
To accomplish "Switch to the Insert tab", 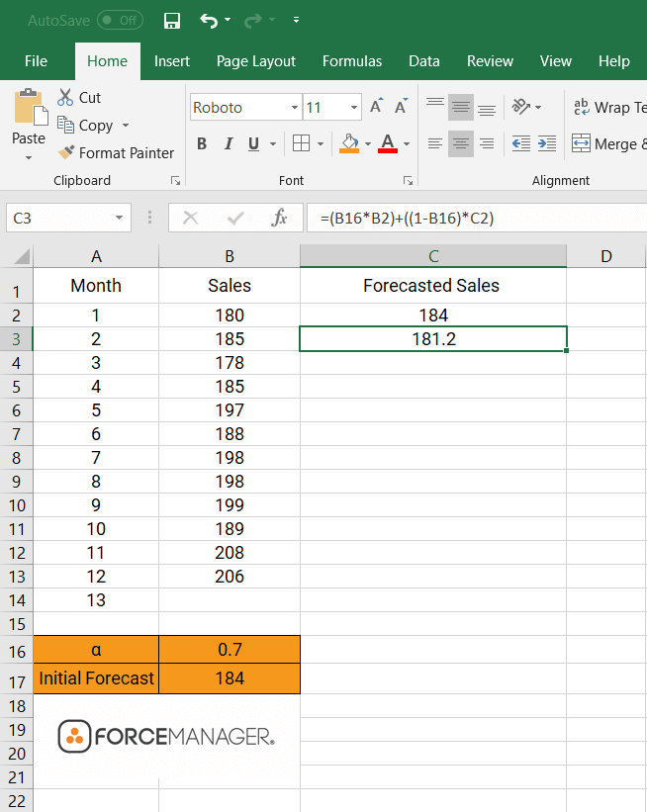I will (x=172, y=61).
